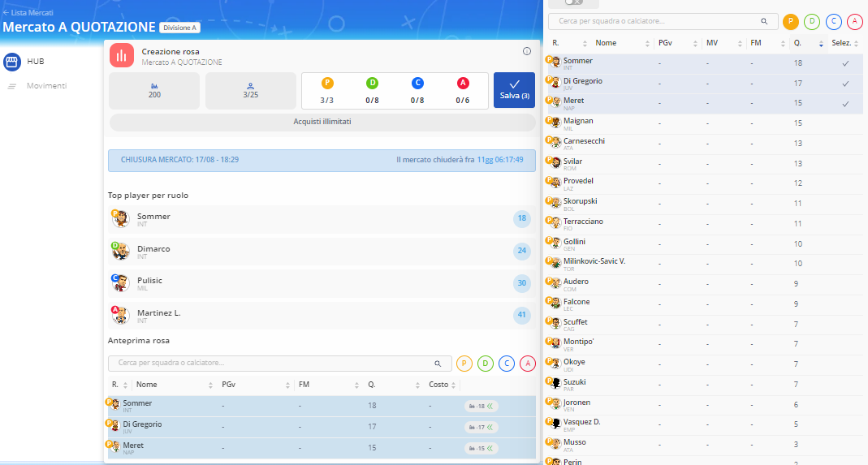Toggle C filter in Anteprima rosa
The height and width of the screenshot is (465, 868).
(x=507, y=364)
